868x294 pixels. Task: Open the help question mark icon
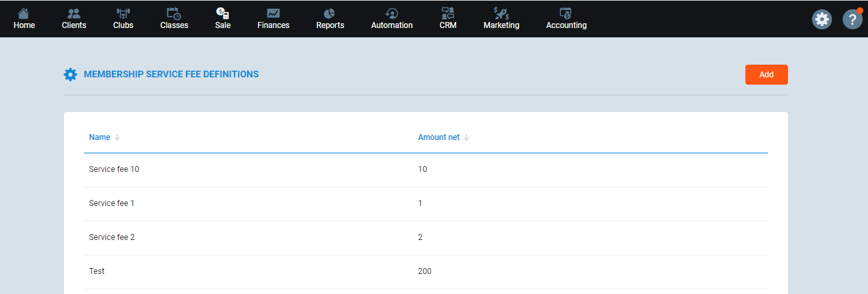852,19
